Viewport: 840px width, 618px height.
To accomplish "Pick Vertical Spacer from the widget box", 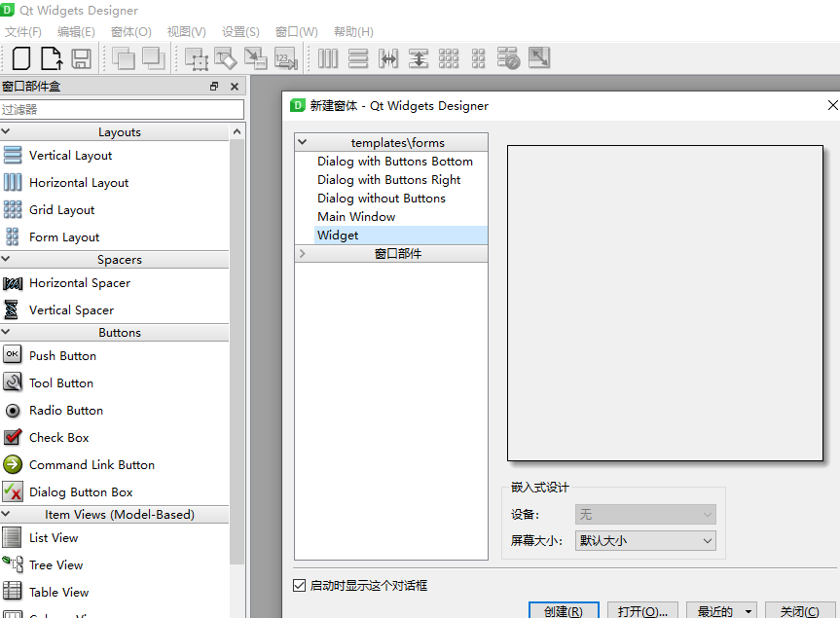I will click(115, 310).
